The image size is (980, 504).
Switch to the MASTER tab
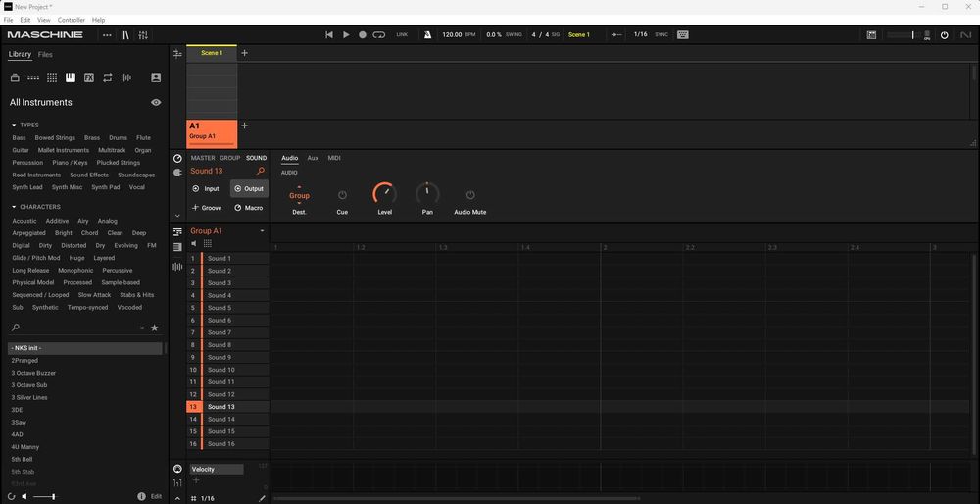(203, 158)
